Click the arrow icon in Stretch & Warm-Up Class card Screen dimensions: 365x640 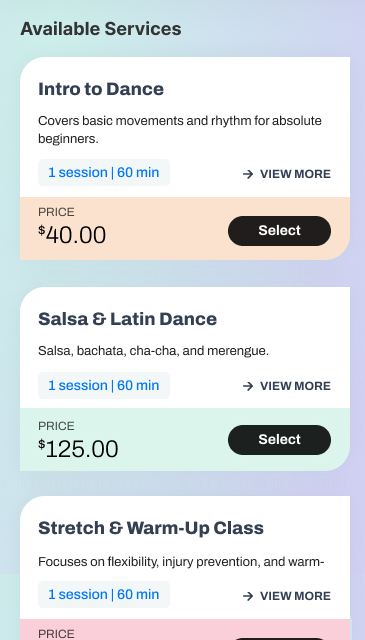(x=248, y=596)
